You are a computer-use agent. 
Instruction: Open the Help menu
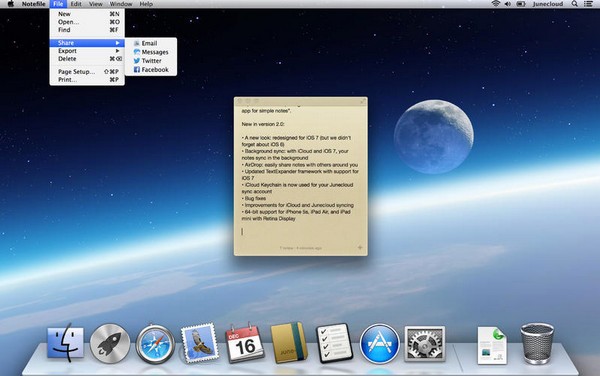(146, 4)
